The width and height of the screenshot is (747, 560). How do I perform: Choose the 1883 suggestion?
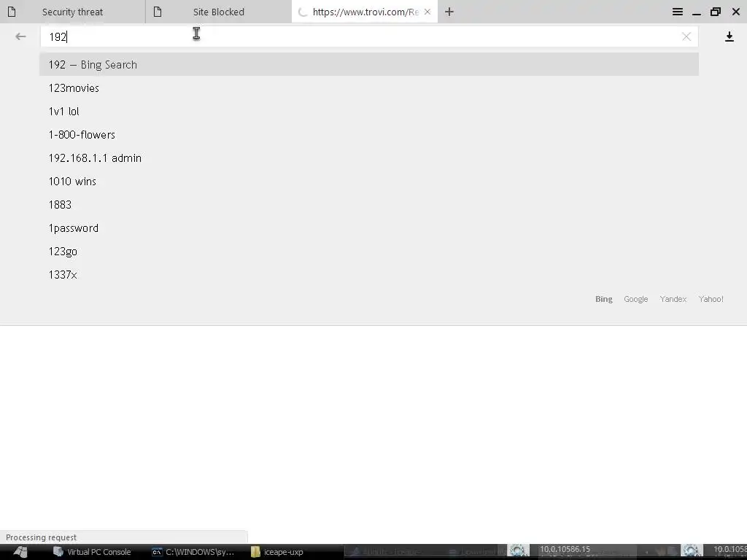pos(369,205)
